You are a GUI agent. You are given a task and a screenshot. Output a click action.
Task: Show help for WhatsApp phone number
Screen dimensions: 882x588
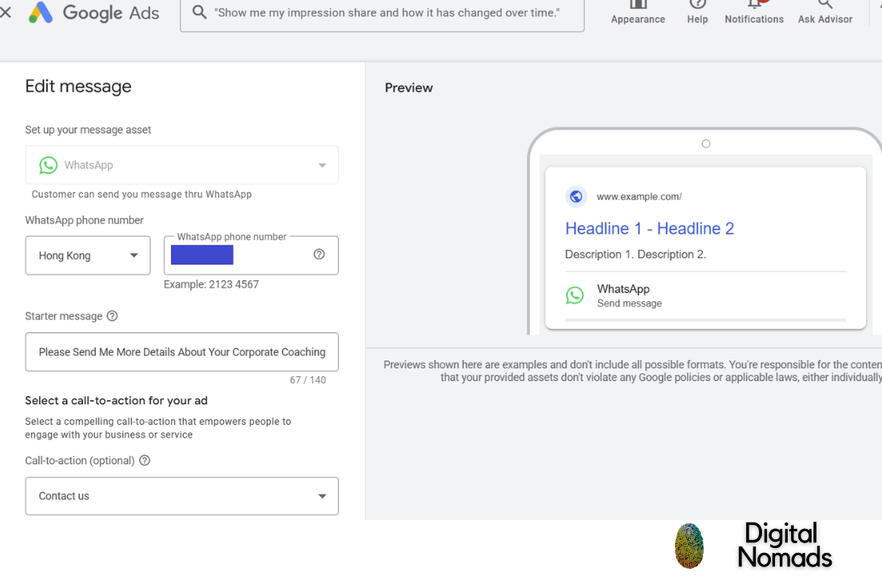[319, 254]
